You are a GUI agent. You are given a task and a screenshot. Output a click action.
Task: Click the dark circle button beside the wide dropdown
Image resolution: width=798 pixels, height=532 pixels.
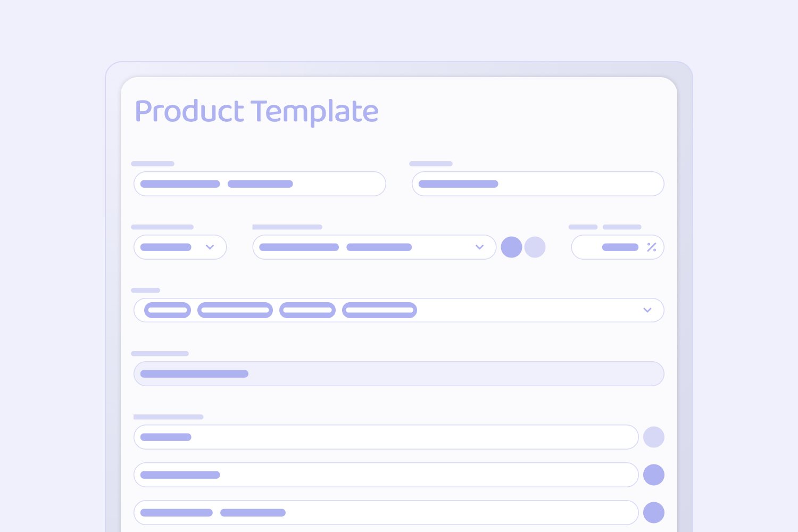pyautogui.click(x=511, y=247)
